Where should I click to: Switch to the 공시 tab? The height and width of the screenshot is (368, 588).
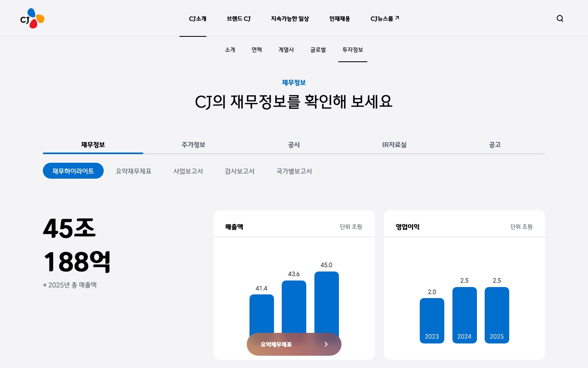(x=294, y=145)
